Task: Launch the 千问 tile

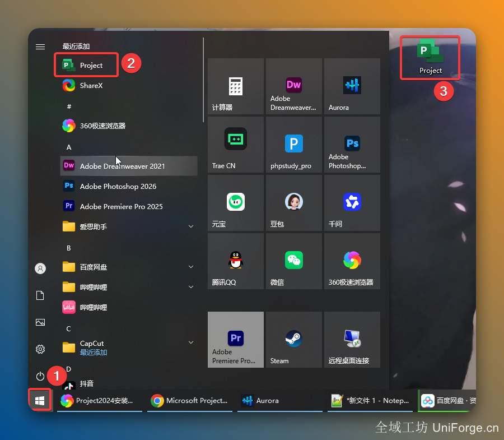Action: 352,203
